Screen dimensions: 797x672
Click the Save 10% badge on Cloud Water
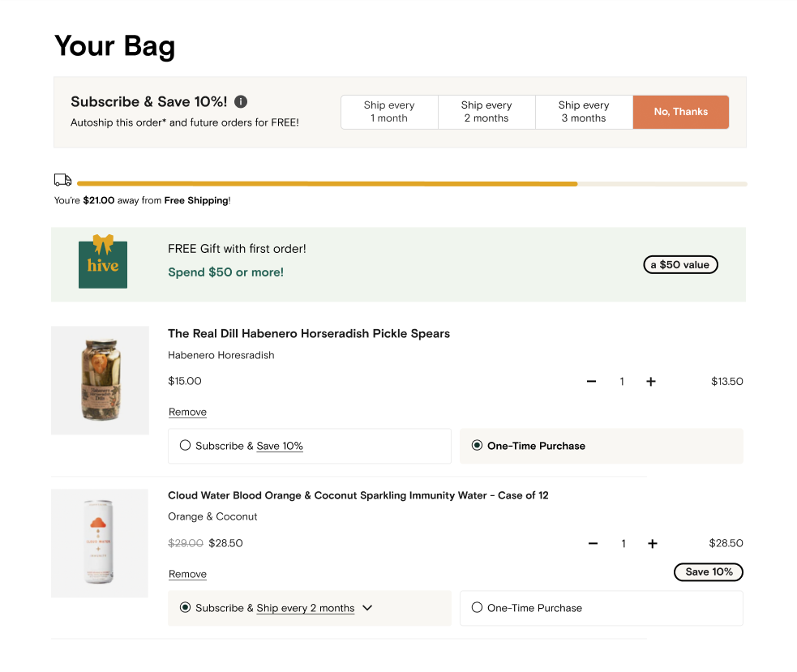(709, 572)
